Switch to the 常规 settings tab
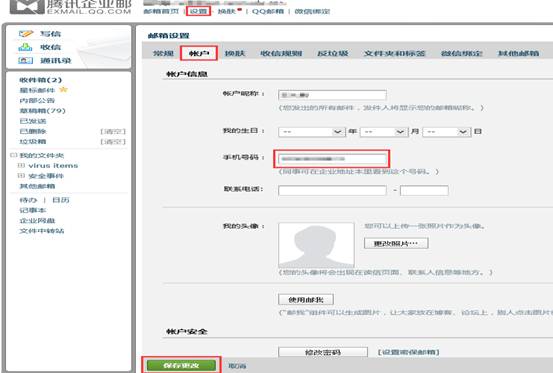The width and height of the screenshot is (553, 373). click(x=163, y=53)
